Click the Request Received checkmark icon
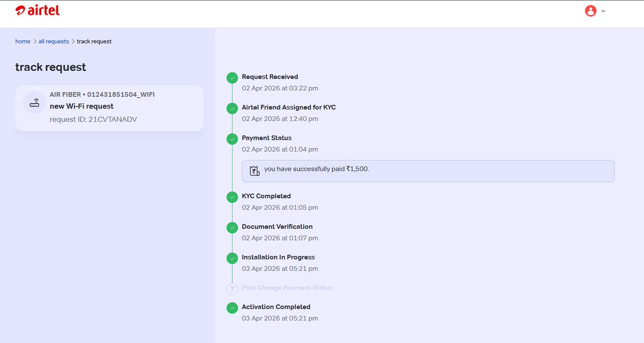This screenshot has width=644, height=343. click(x=232, y=78)
